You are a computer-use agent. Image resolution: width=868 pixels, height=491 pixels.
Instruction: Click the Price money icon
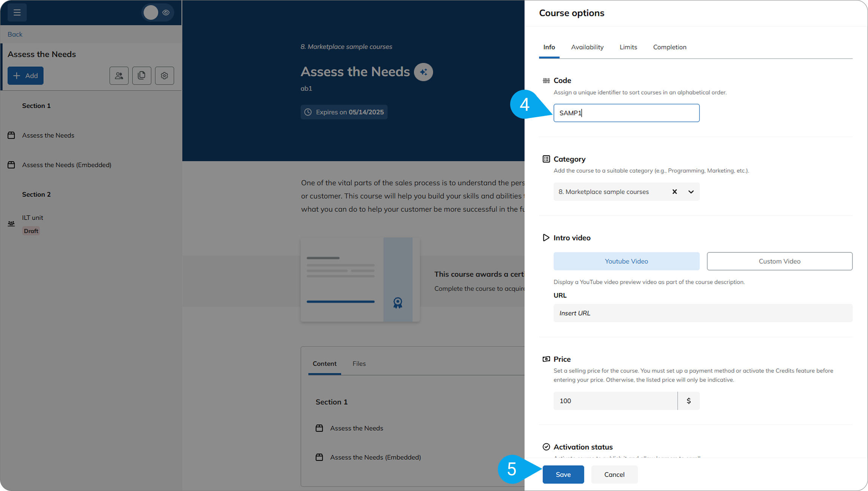tap(546, 359)
